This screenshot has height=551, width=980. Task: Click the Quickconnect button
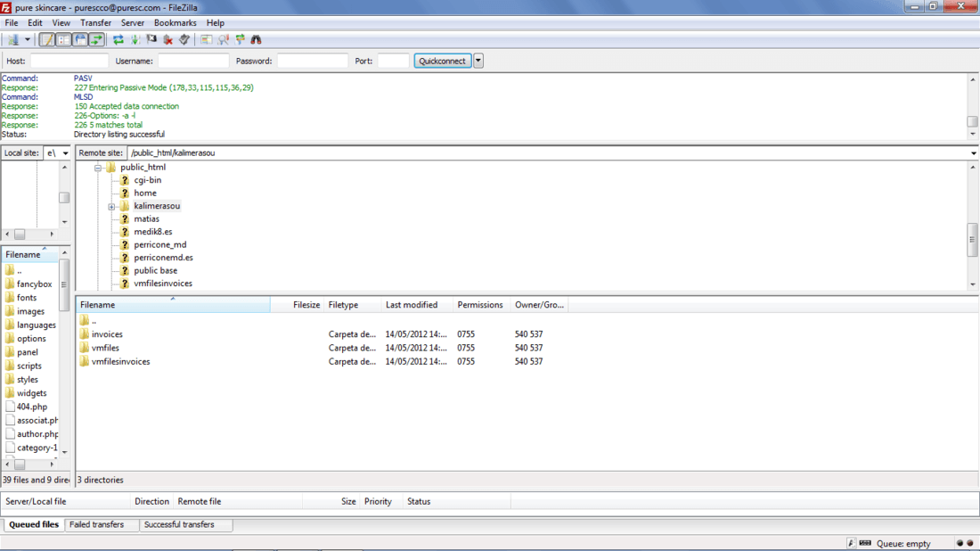coord(443,61)
